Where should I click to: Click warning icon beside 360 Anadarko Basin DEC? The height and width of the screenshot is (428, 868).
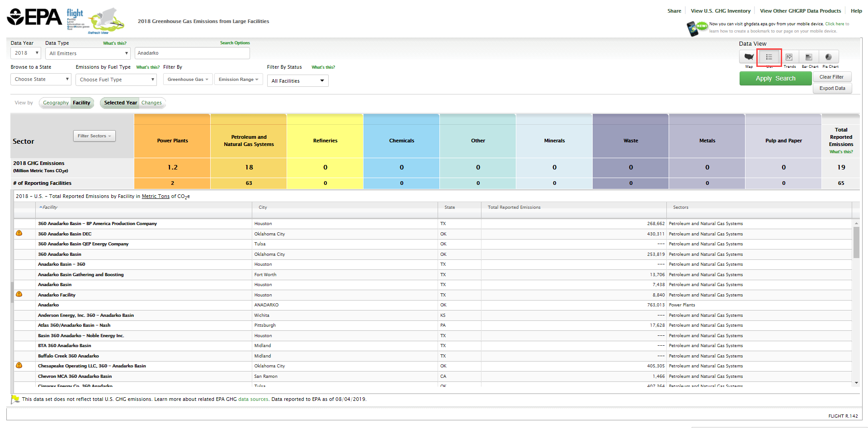[x=19, y=233]
